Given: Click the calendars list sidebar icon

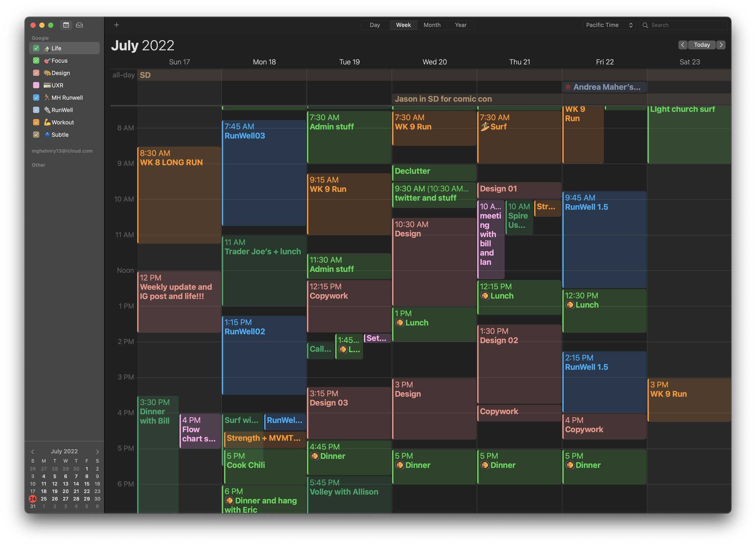Looking at the screenshot, I should 66,25.
